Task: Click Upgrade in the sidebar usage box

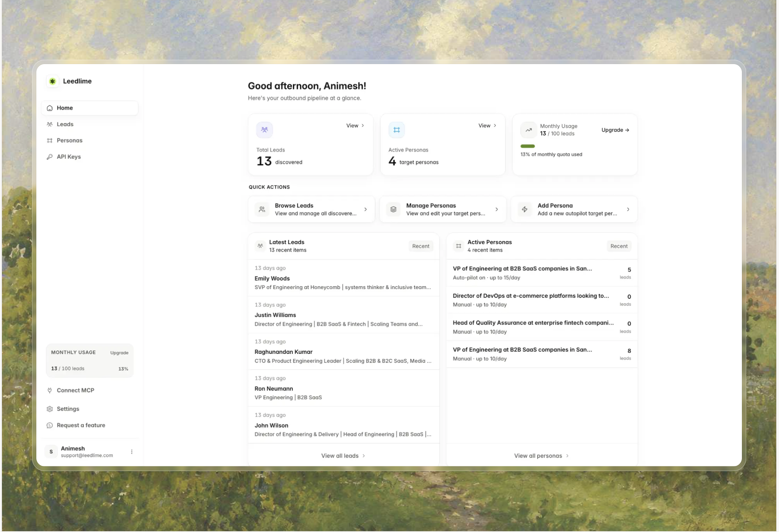Action: tap(119, 353)
